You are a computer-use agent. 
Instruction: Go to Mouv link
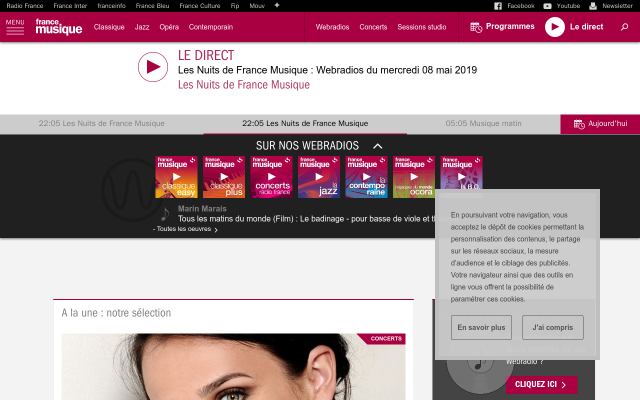[257, 6]
